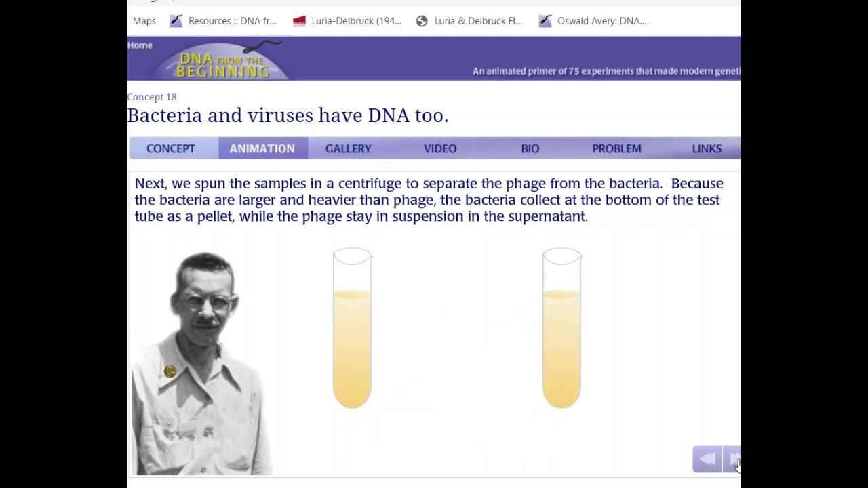868x488 pixels.
Task: Switch to the CONCEPT tab
Action: [x=171, y=148]
